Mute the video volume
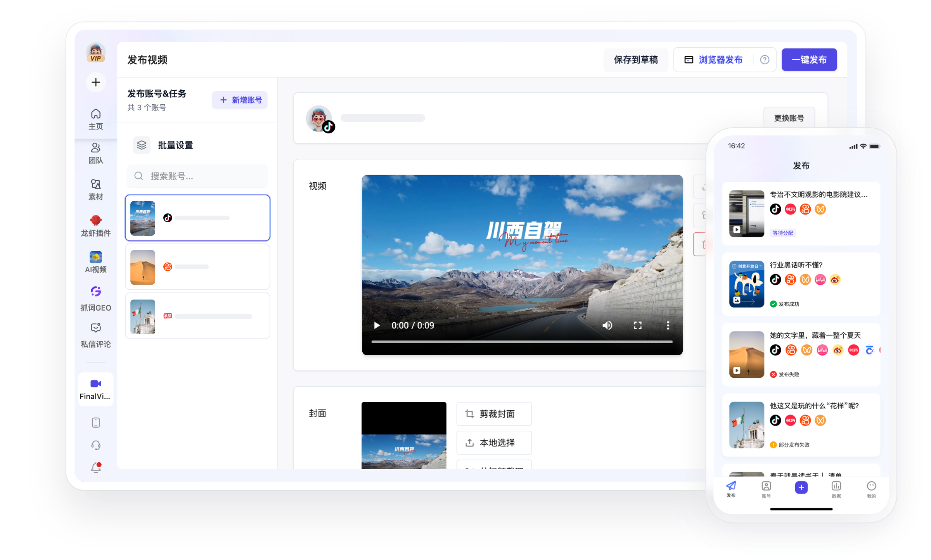 pos(607,325)
